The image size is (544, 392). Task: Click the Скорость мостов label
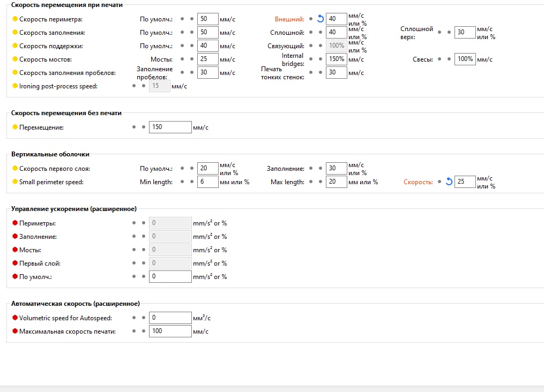[46, 59]
